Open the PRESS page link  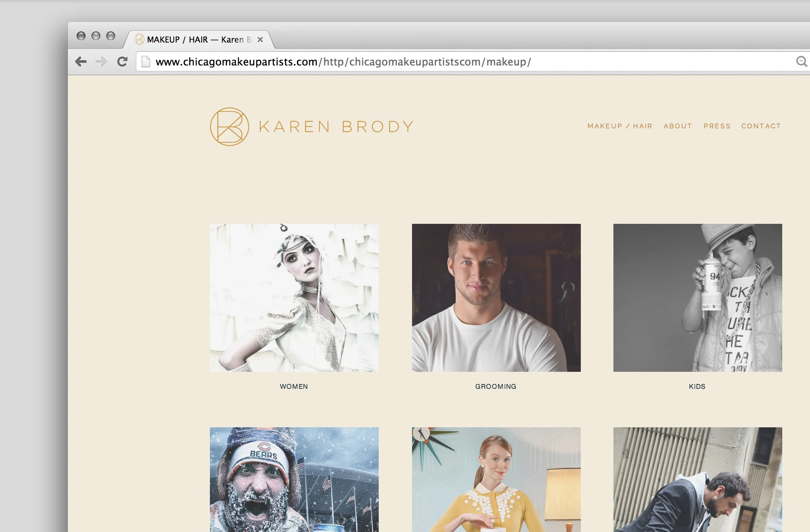717,126
